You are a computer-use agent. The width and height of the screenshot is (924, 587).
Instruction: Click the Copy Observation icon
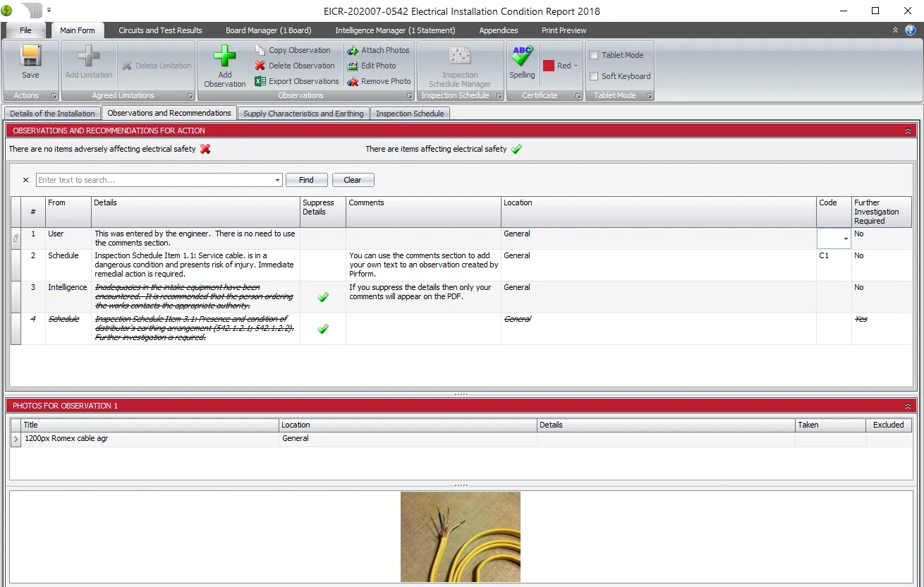click(260, 50)
